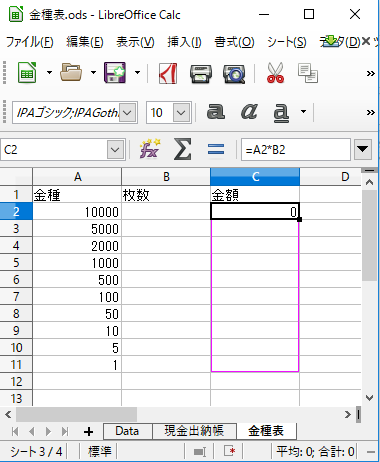Click the Save document icon
This screenshot has width=380, height=462.
coord(115,72)
